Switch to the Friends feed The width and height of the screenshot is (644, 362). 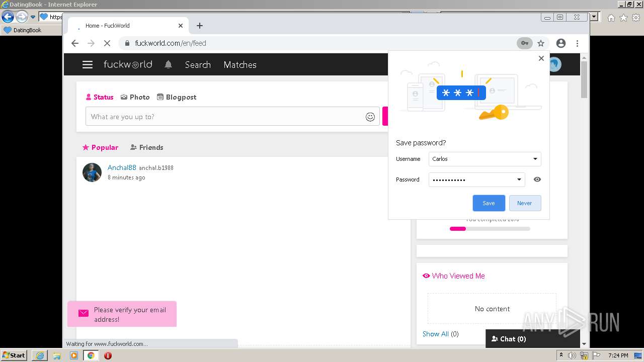147,147
